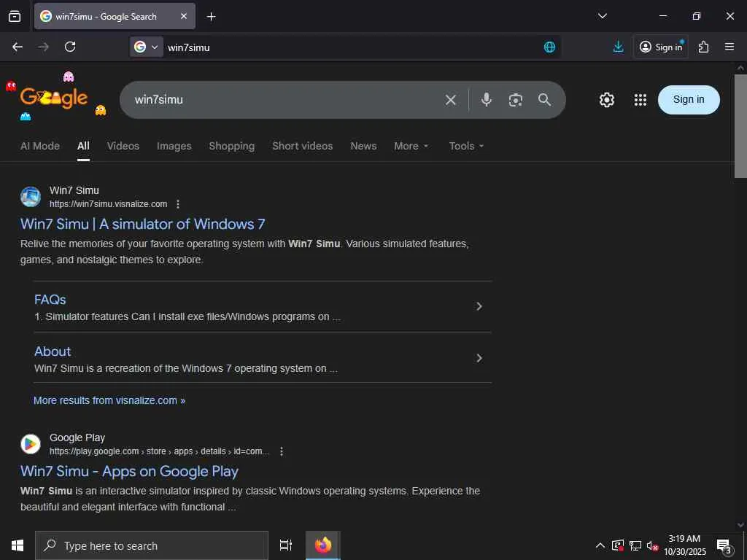Expand the More search filters dropdown
The height and width of the screenshot is (560, 747).
tap(411, 146)
